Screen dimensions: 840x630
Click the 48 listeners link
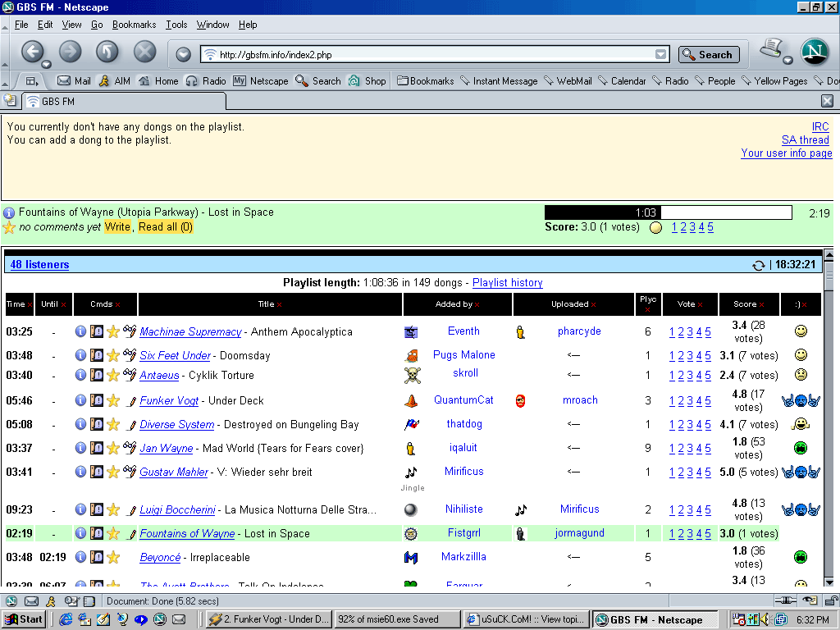(39, 265)
